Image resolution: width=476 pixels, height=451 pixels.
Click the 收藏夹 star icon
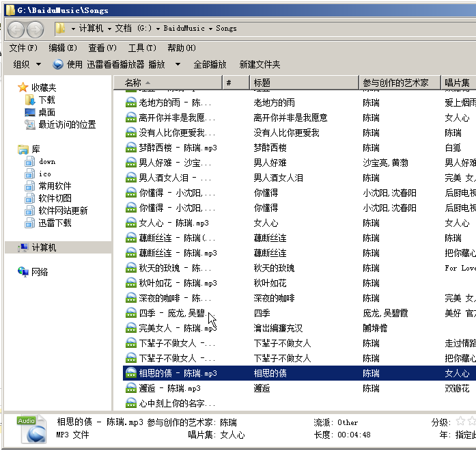(x=23, y=87)
